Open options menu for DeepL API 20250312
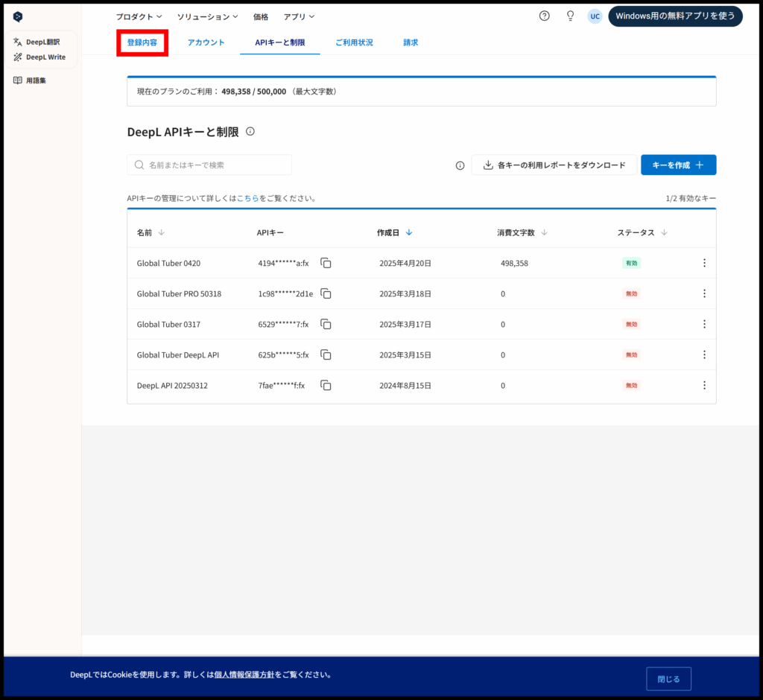Viewport: 763px width, 700px height. point(704,386)
